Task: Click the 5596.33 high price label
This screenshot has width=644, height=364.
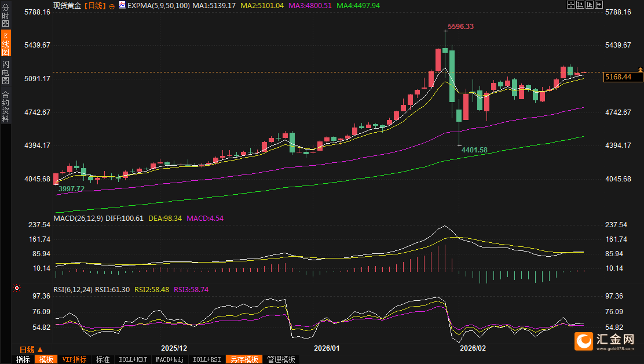Action: (460, 27)
